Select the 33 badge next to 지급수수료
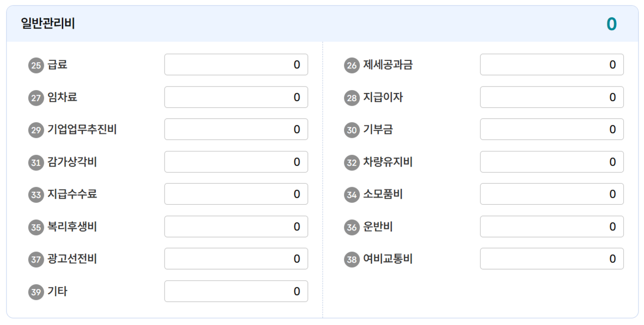Screen dimensions: 644x325 click(36, 195)
